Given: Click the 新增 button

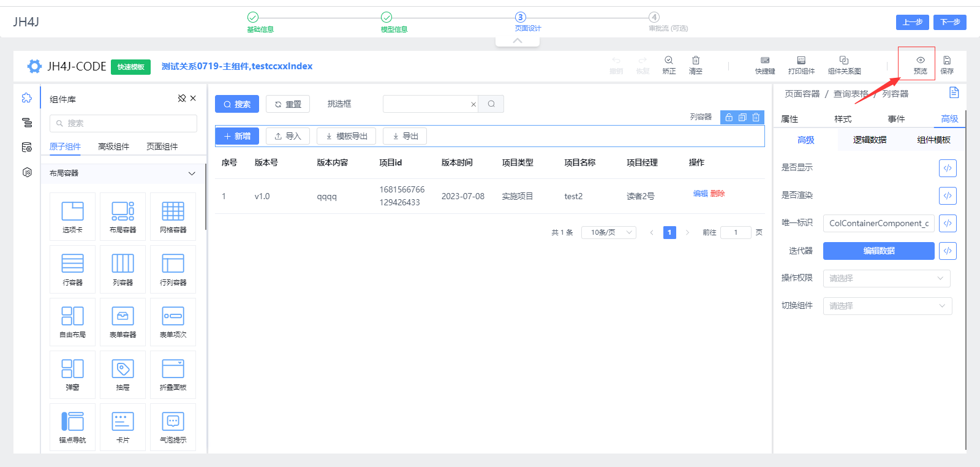Looking at the screenshot, I should [x=237, y=136].
